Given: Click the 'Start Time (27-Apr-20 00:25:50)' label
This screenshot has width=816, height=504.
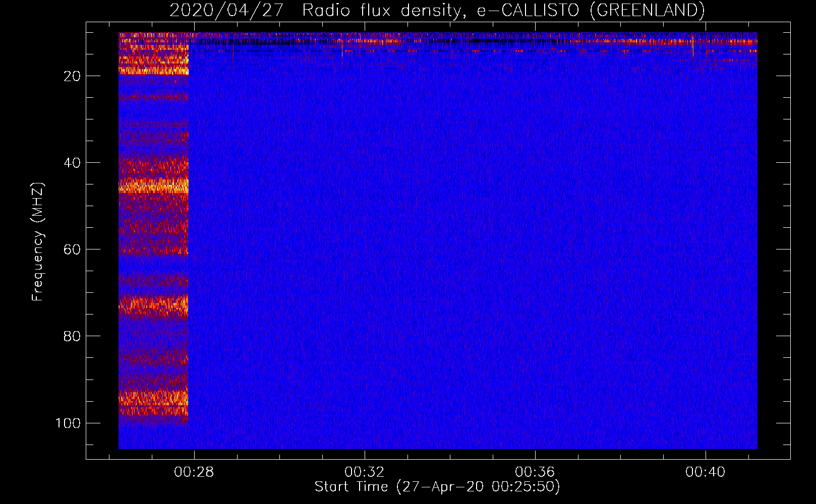Looking at the screenshot, I should tap(437, 487).
